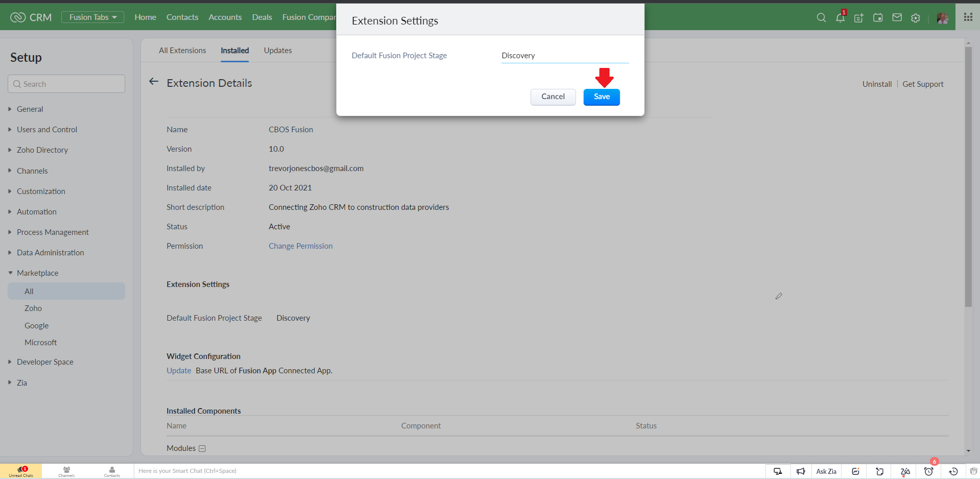Screen dimensions: 980x479
Task: Open the apps grid launcher
Action: 968,17
